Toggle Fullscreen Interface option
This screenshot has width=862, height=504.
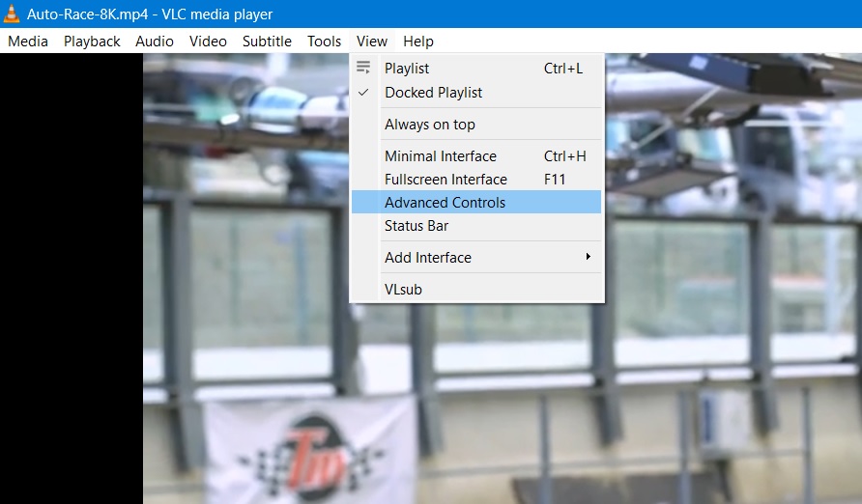(x=476, y=179)
